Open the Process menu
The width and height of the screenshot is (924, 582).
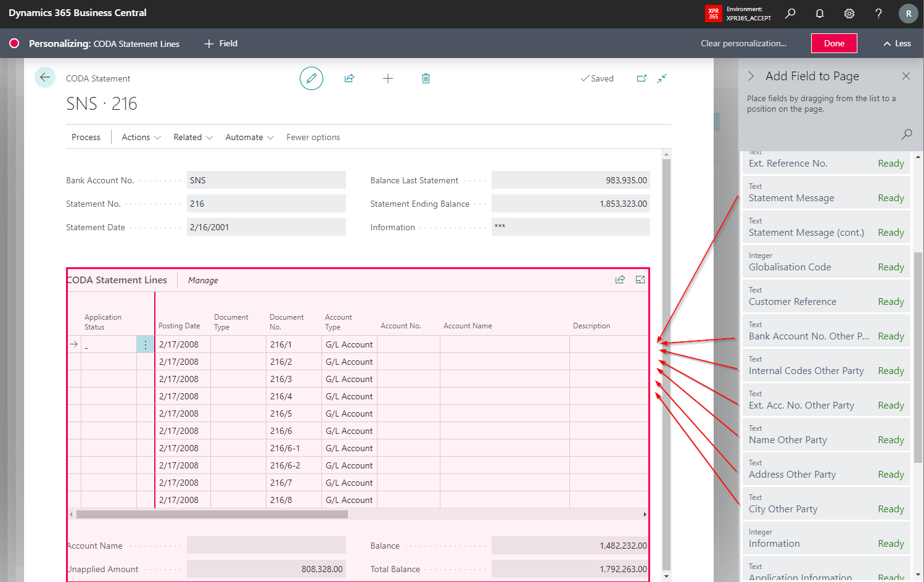pyautogui.click(x=86, y=137)
